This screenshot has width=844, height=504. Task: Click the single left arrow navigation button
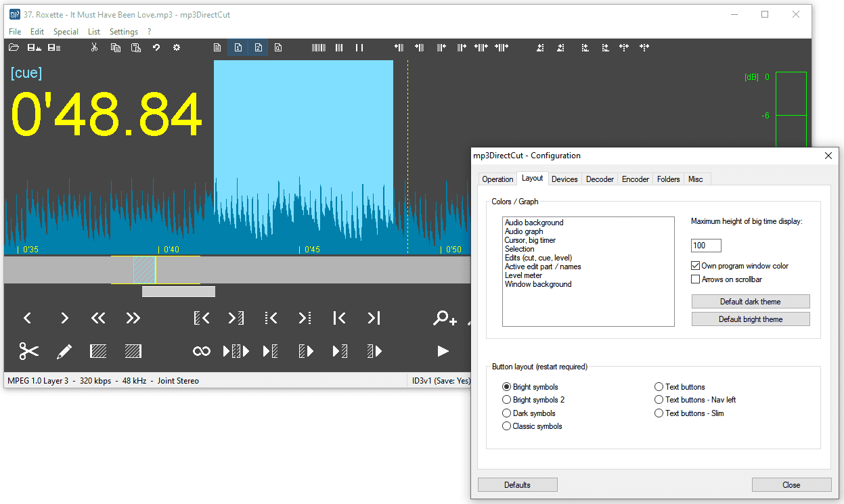point(28,318)
